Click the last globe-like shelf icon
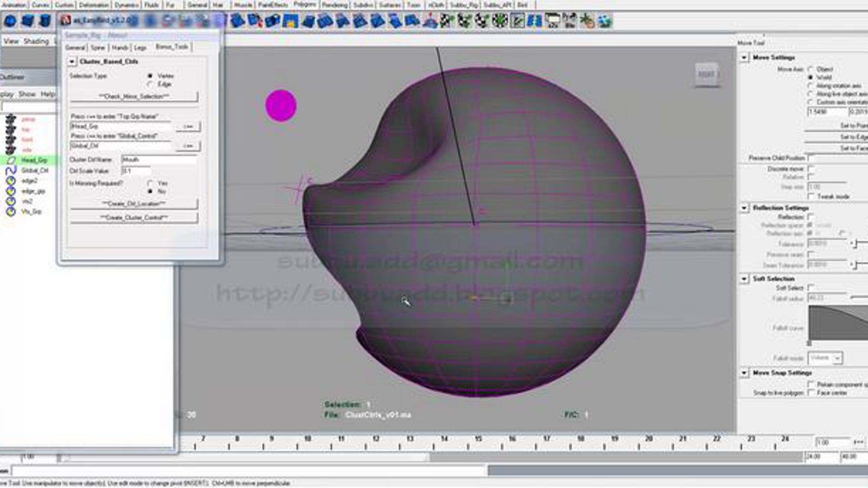The height and width of the screenshot is (488, 868). 604,21
